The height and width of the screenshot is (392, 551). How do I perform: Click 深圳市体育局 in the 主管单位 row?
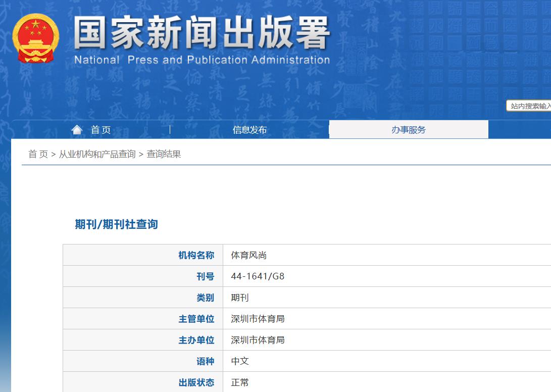[x=258, y=318]
